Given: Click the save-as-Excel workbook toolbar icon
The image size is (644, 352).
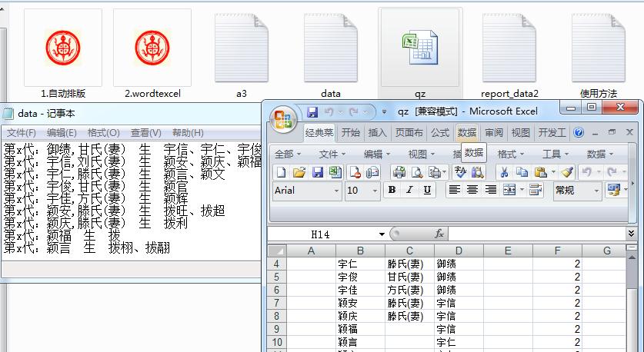Looking at the screenshot, I should click(335, 172).
